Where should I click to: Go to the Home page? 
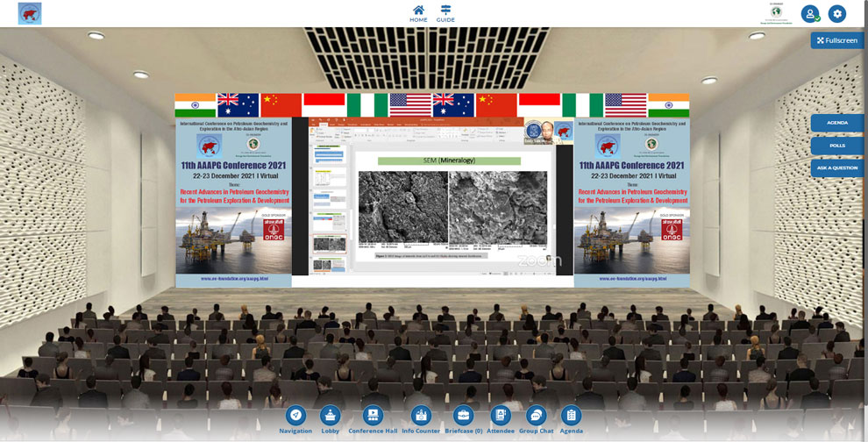point(418,14)
